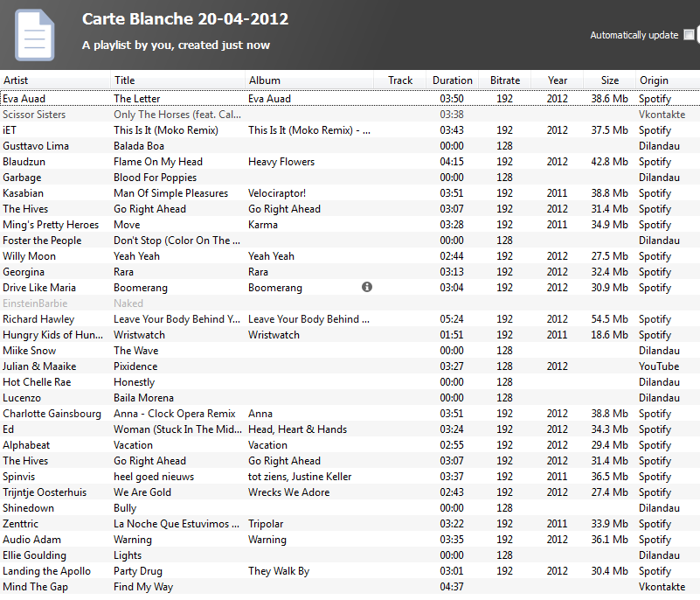Select Kasabian's Man Of Simple Pleasures row
This screenshot has width=700, height=600.
click(170, 193)
